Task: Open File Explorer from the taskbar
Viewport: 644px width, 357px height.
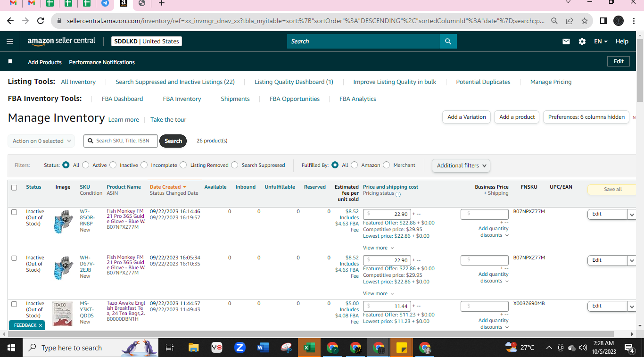Action: tap(194, 348)
